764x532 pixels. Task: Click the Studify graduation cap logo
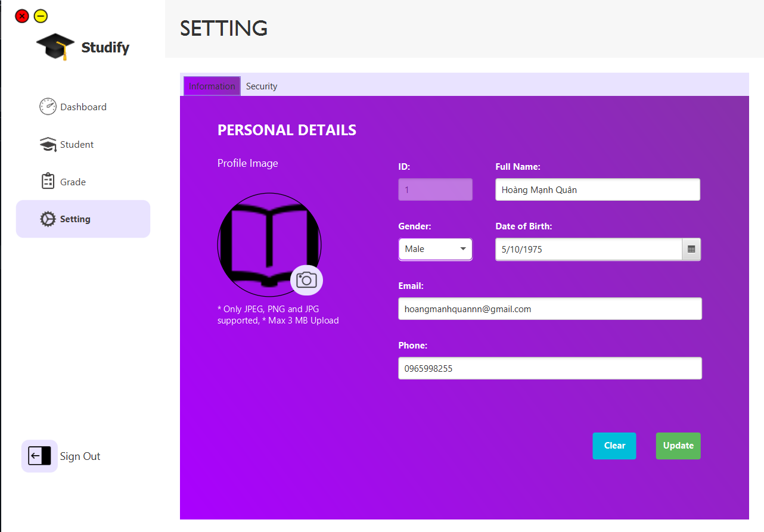(x=55, y=47)
